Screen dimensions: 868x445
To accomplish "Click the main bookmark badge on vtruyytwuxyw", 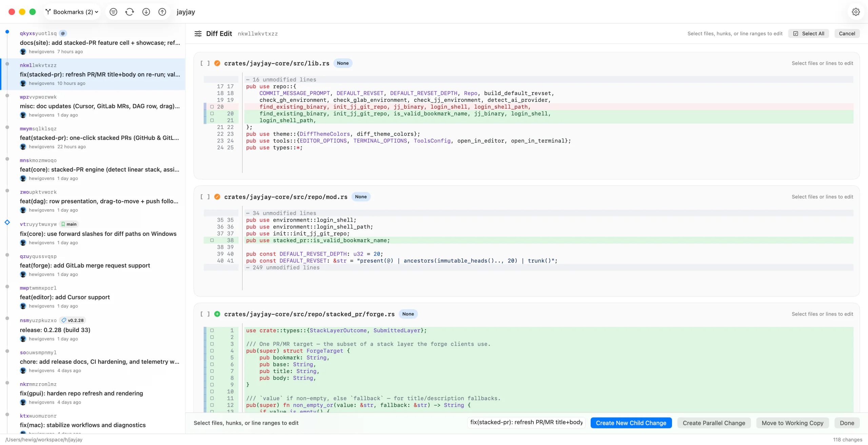I will click(69, 224).
